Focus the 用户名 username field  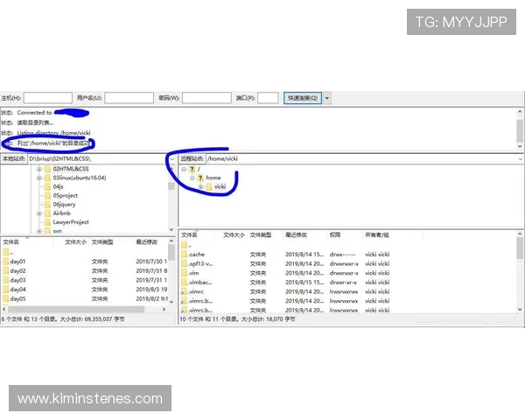[x=129, y=98]
